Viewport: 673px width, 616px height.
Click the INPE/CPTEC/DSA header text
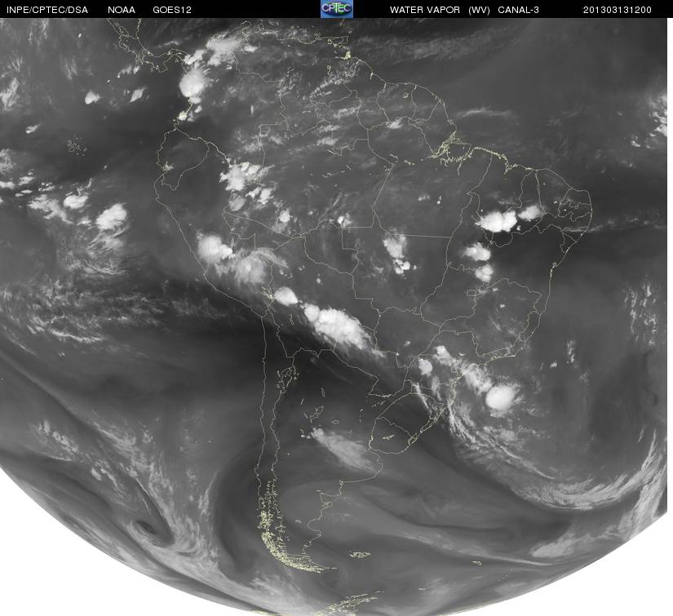point(46,10)
